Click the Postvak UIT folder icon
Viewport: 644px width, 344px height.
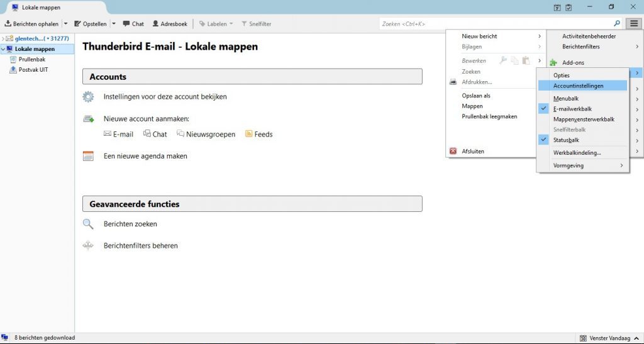[13, 69]
